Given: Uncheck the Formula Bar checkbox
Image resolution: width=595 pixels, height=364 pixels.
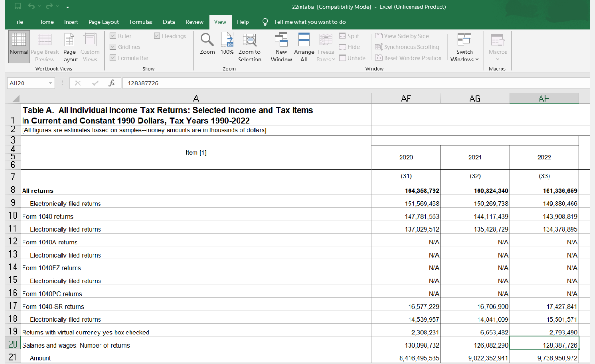Looking at the screenshot, I should (x=113, y=58).
